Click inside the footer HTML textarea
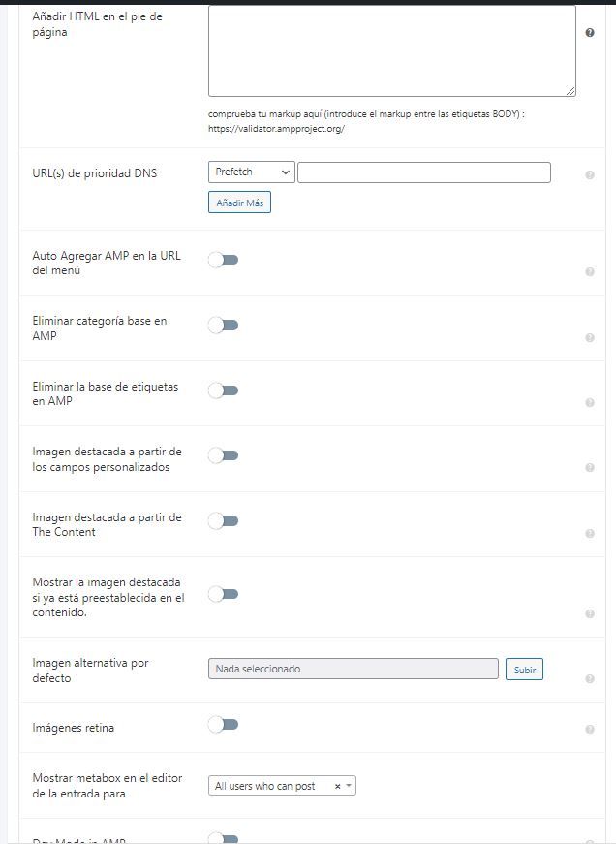Screen dimensions: 616x844 coord(392,50)
